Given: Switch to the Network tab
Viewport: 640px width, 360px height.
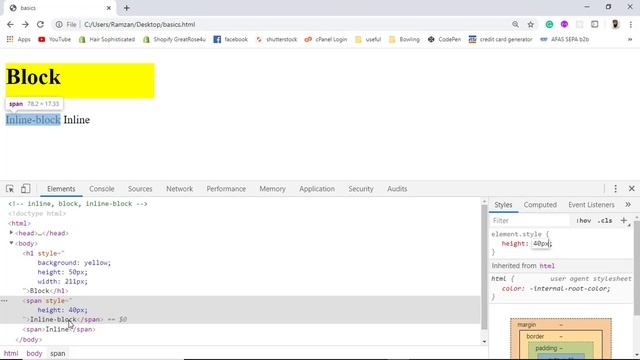Looking at the screenshot, I should click(x=179, y=189).
